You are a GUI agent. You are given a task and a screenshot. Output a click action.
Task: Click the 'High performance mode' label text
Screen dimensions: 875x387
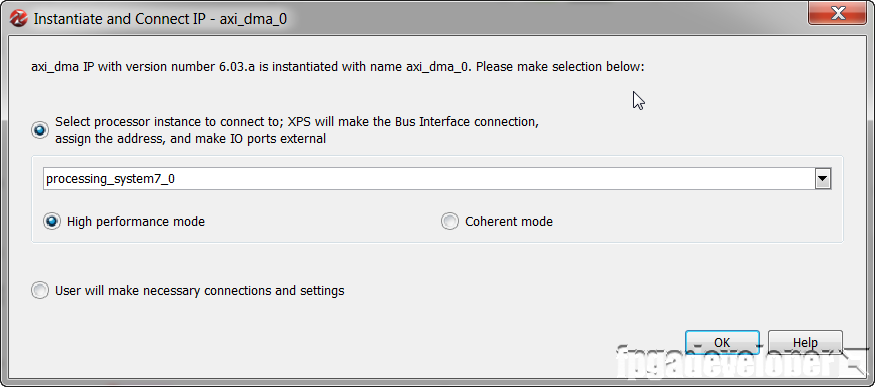click(x=136, y=221)
